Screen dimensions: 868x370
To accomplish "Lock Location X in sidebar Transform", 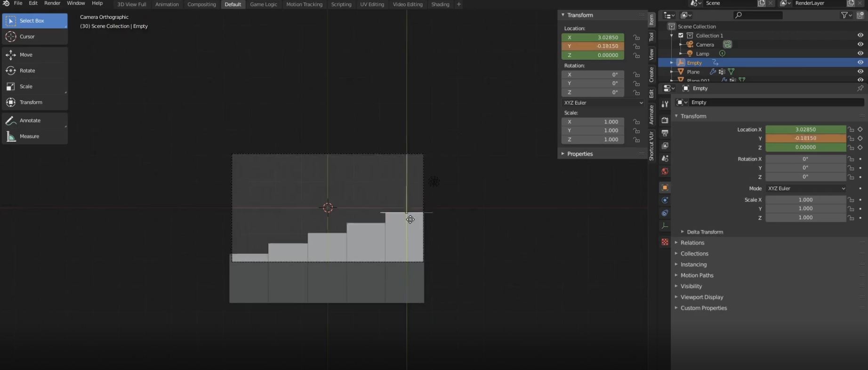I will (x=636, y=38).
